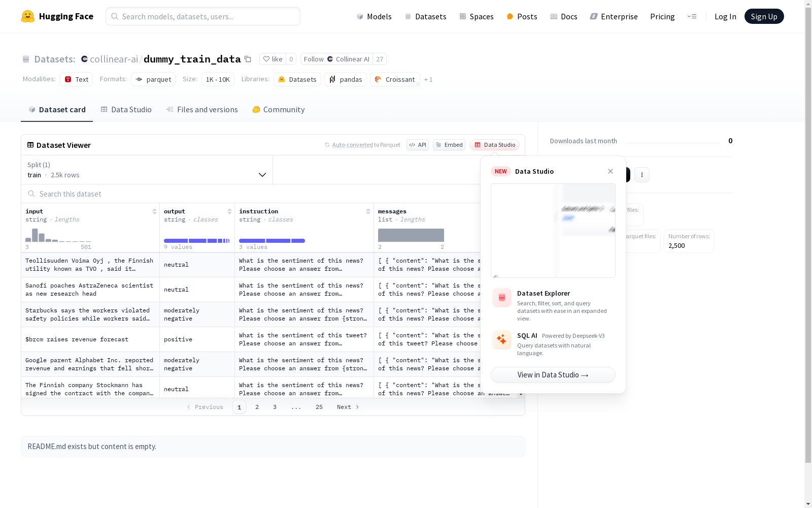Open the more navigation menu icon

[x=692, y=16]
